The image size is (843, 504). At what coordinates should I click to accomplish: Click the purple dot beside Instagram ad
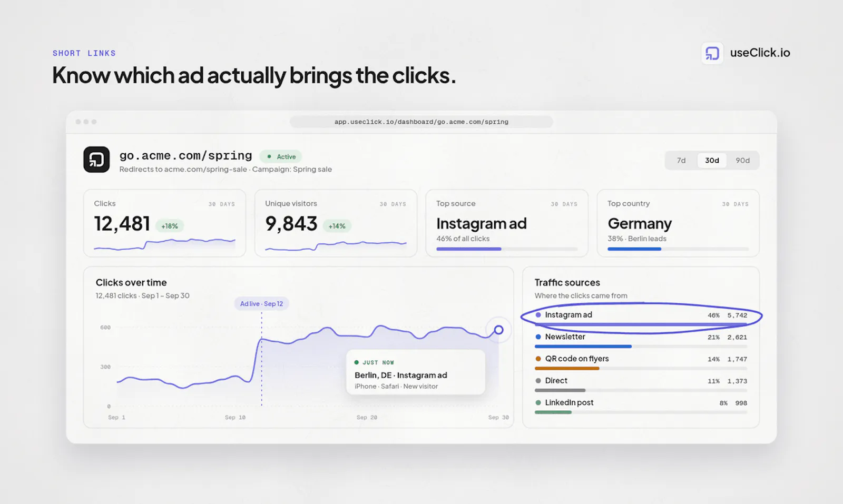tap(538, 315)
